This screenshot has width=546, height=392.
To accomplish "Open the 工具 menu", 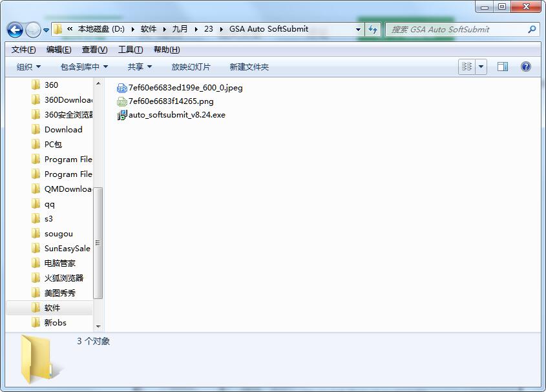I will coord(129,48).
